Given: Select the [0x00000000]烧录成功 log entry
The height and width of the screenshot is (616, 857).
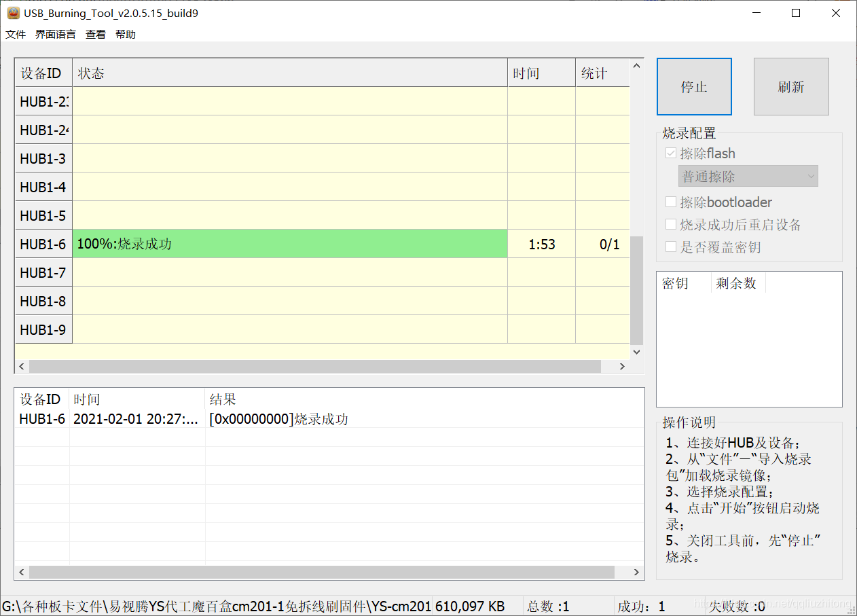Looking at the screenshot, I should point(278,419).
